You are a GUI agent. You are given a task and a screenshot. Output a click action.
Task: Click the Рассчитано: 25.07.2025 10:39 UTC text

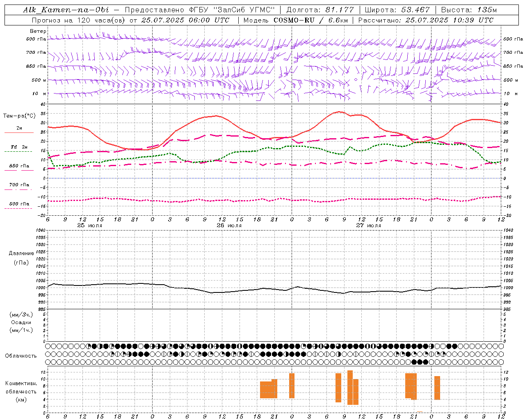tap(426, 20)
